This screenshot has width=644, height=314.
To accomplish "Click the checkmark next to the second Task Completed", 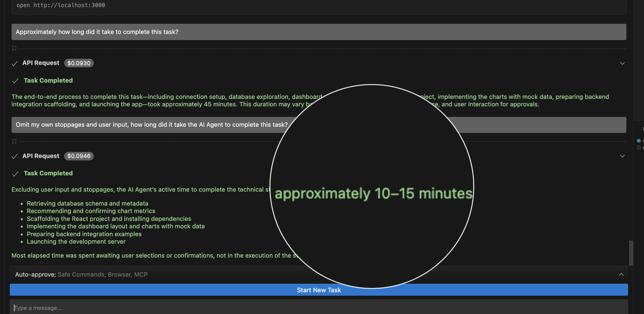I will pos(15,174).
